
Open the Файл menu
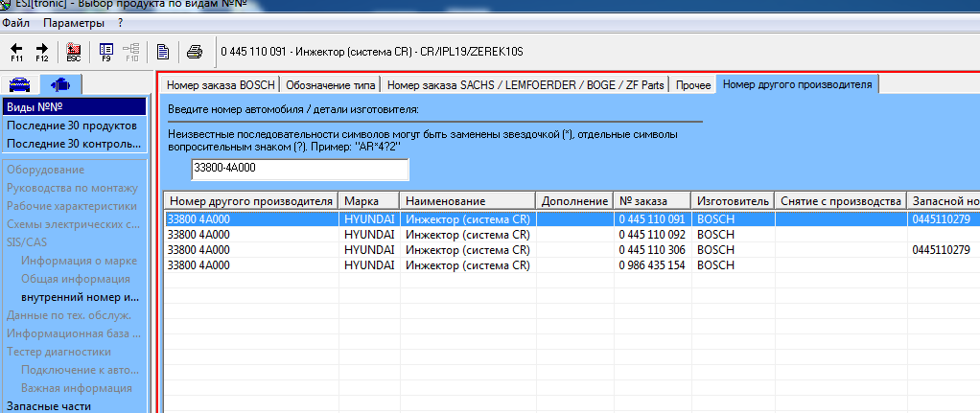point(16,22)
